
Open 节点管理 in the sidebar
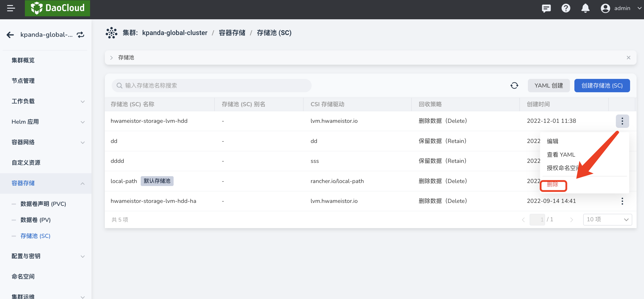coord(23,81)
